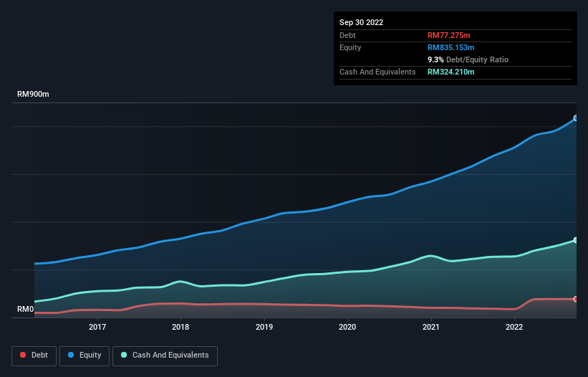
Task: Click the Cash And Equivalents endpoint marker
Action: point(576,240)
